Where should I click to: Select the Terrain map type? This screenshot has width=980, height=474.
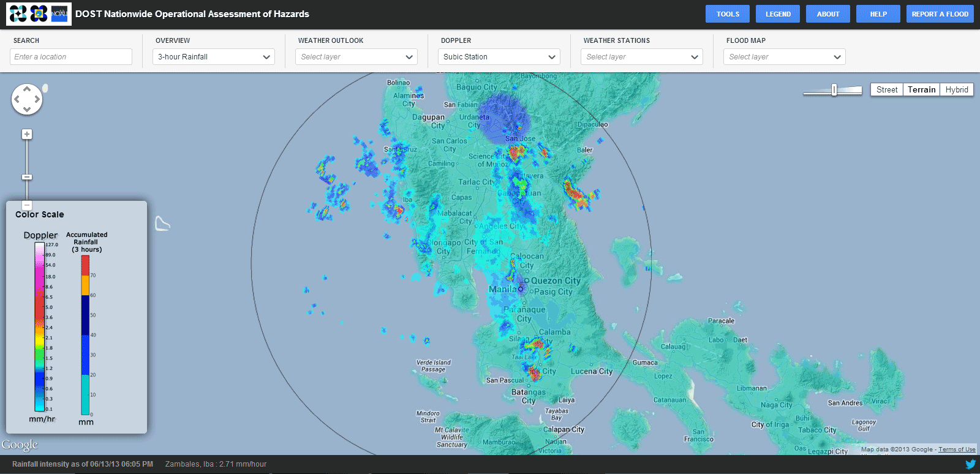[x=921, y=90]
